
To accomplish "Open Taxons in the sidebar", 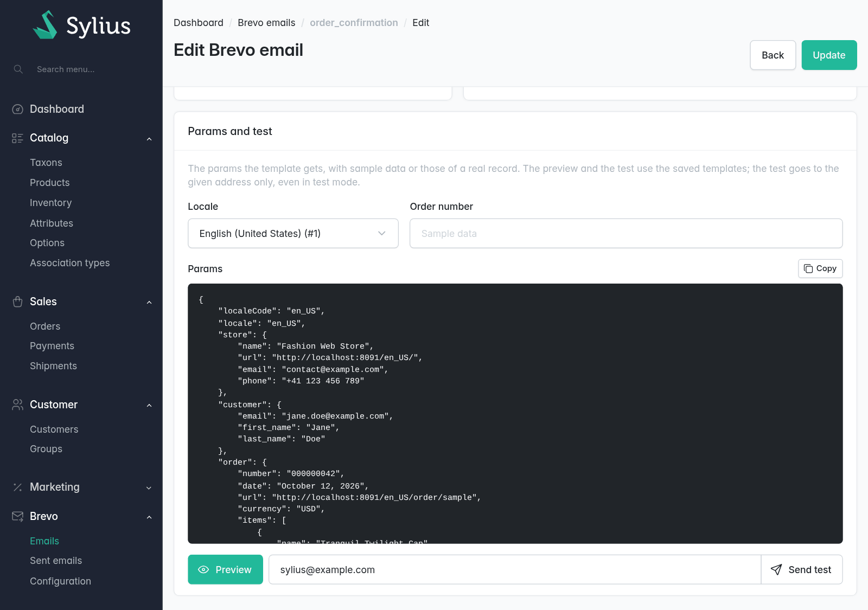I will pyautogui.click(x=46, y=163).
